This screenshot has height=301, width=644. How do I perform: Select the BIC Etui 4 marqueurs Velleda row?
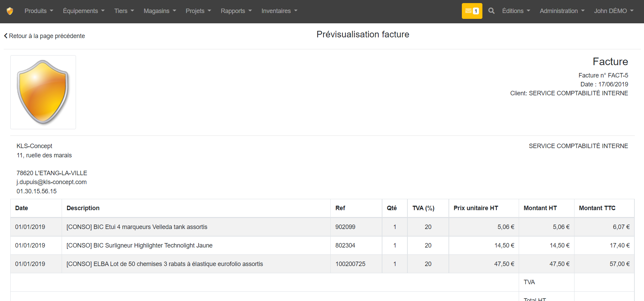point(322,227)
